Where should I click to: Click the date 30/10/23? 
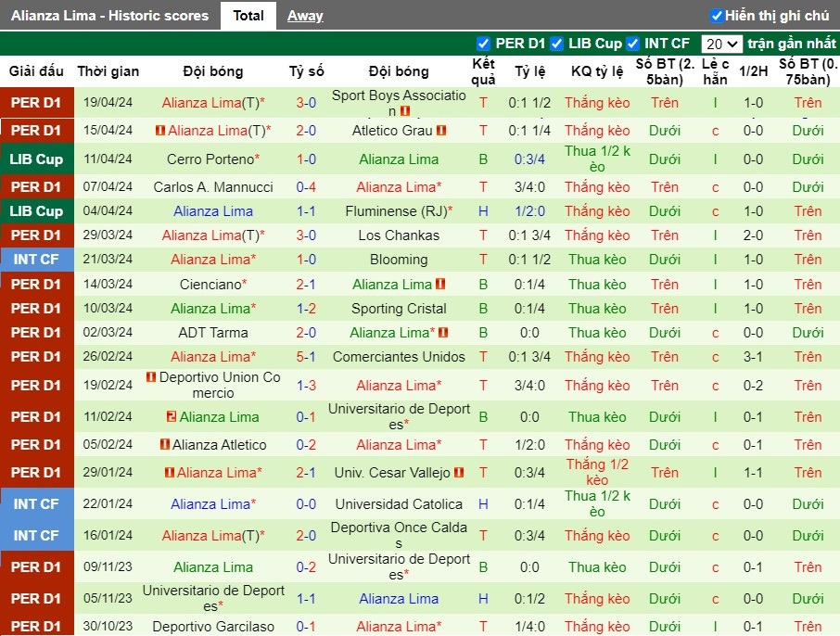pyautogui.click(x=108, y=627)
